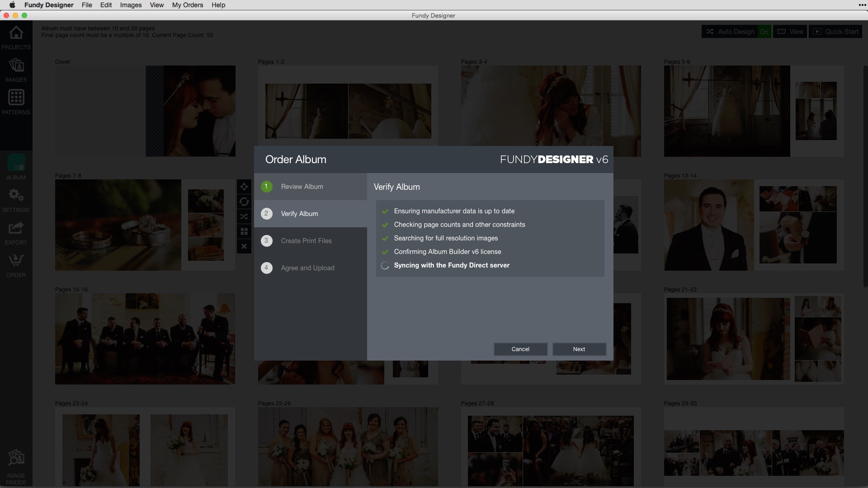Click the X delete icon beside Pages 7-8
The height and width of the screenshot is (488, 868).
pos(244,246)
